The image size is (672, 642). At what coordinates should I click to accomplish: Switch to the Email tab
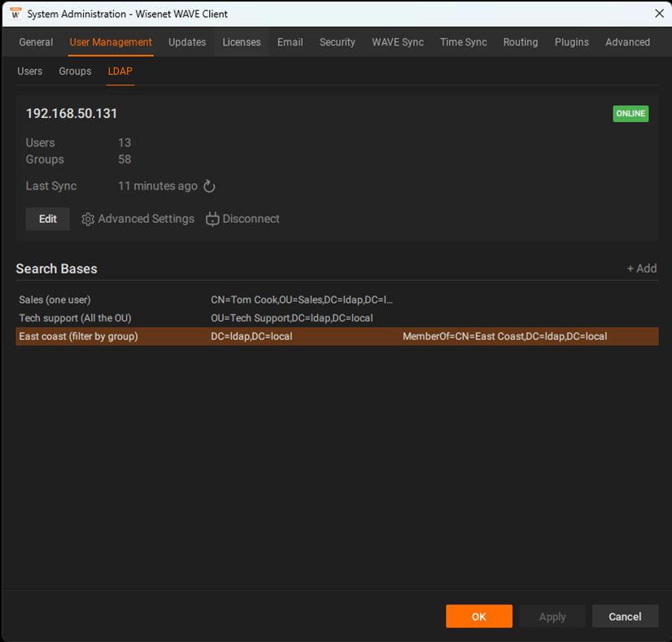point(290,42)
